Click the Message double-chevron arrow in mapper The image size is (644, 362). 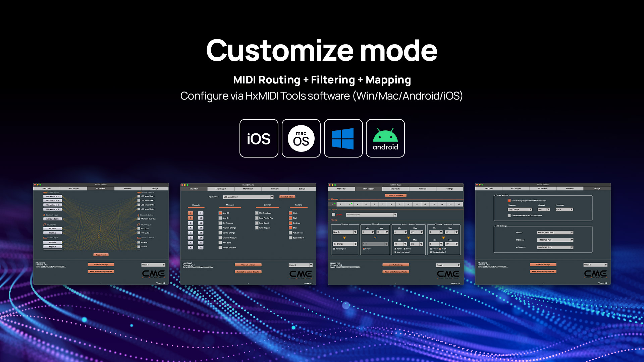pos(344,238)
